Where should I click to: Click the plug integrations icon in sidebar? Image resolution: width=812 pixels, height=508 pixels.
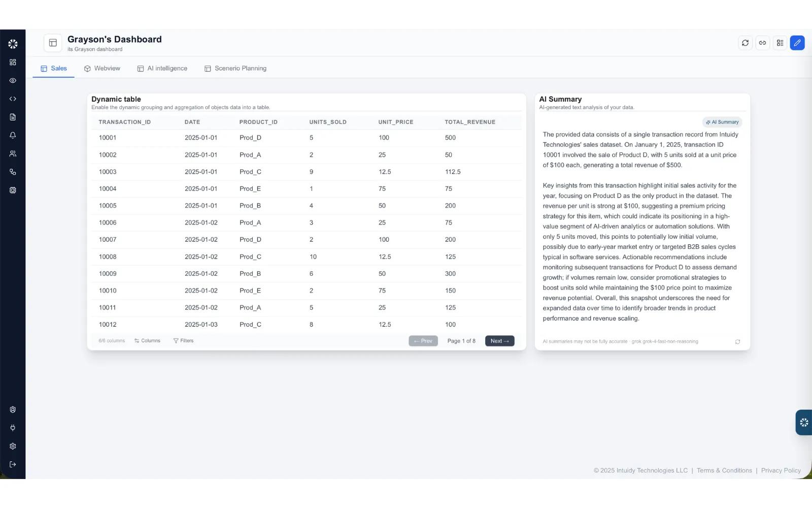[x=13, y=428]
